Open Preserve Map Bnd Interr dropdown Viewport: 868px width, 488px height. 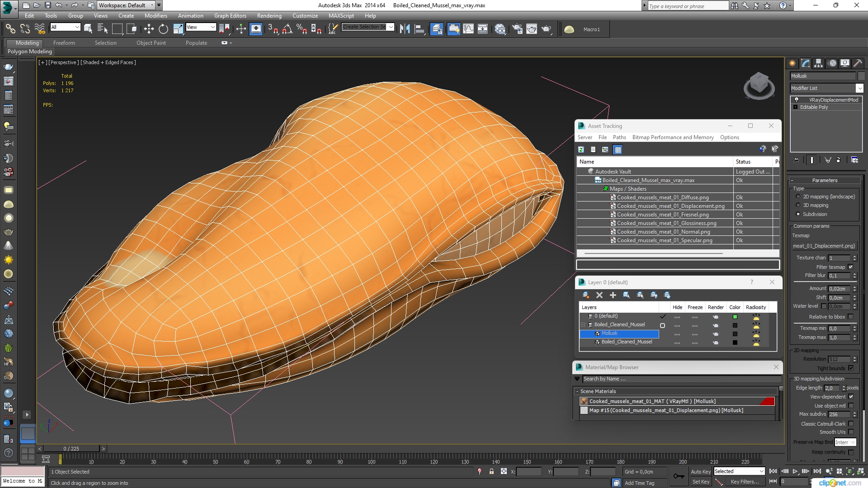[x=845, y=442]
